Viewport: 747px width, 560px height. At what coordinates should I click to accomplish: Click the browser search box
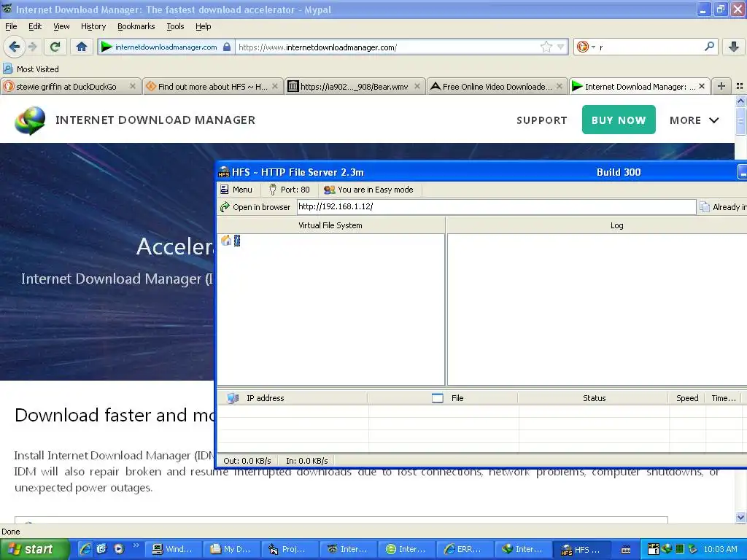click(x=650, y=47)
